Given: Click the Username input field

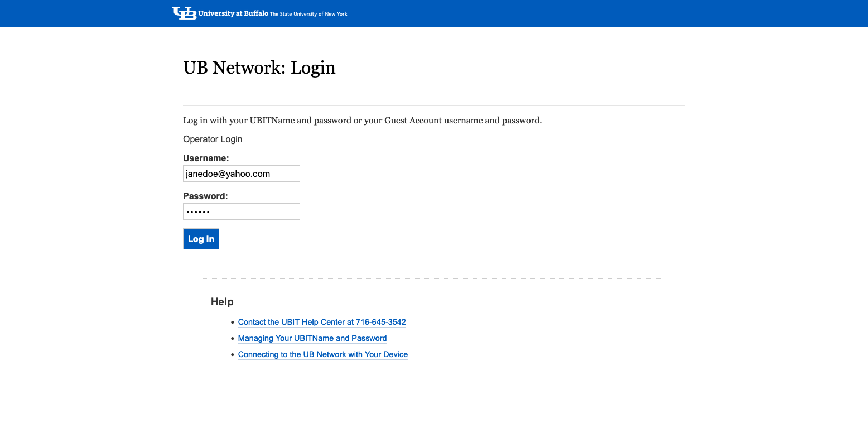Looking at the screenshot, I should 241,174.
